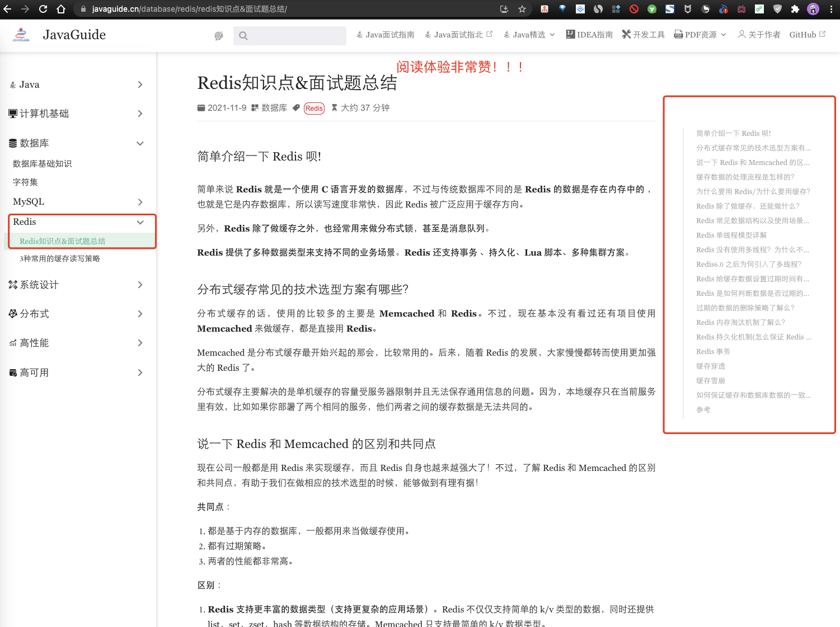Open the puzzle-piece Extensions menu
Viewport: 840px width, 627px height.
795,9
